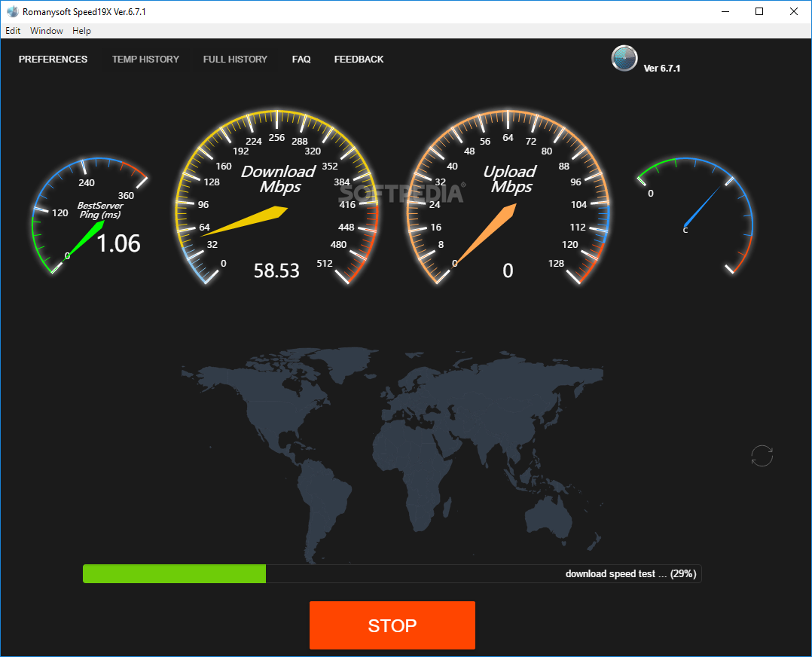
Task: Open the Window menu
Action: point(47,31)
